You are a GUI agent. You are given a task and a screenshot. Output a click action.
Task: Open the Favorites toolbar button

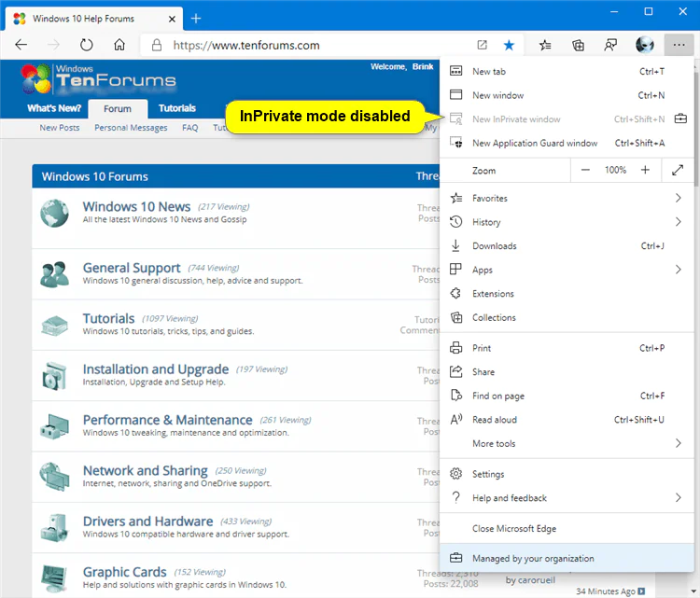[545, 45]
